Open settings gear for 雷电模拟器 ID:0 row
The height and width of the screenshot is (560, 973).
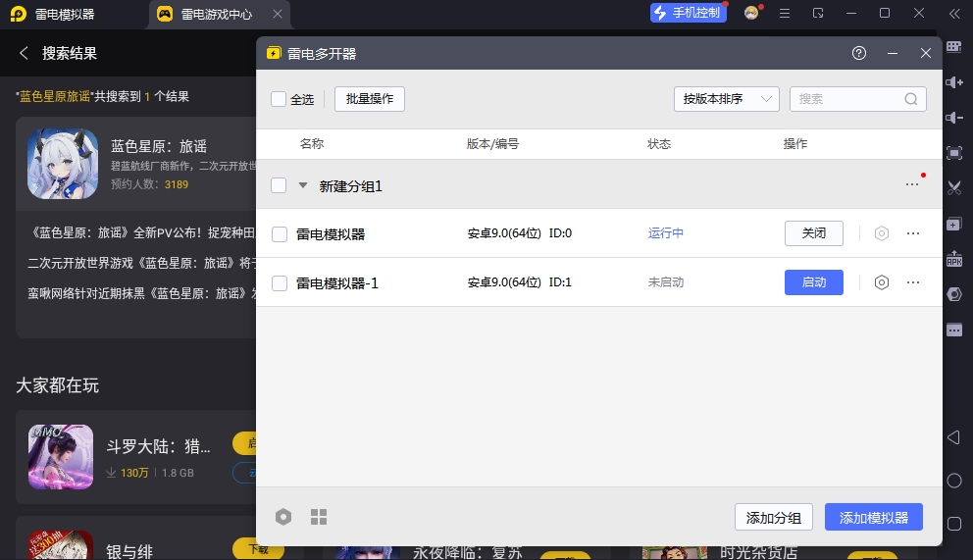pos(881,233)
